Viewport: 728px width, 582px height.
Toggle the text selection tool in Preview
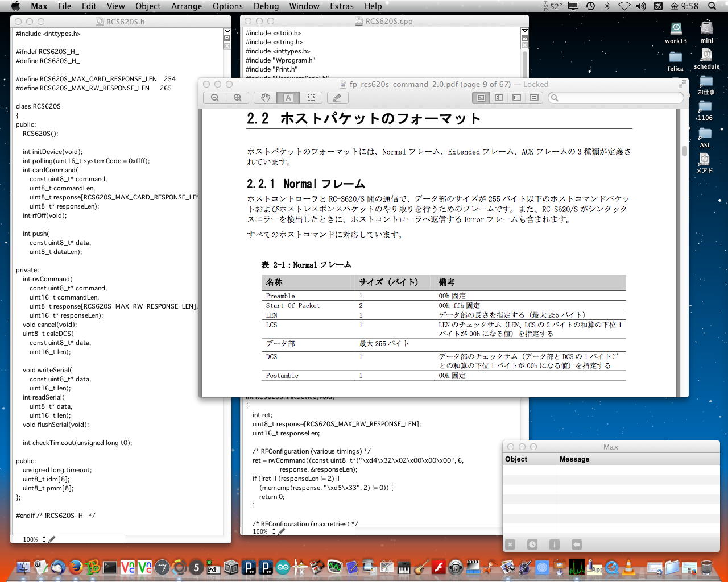point(288,98)
